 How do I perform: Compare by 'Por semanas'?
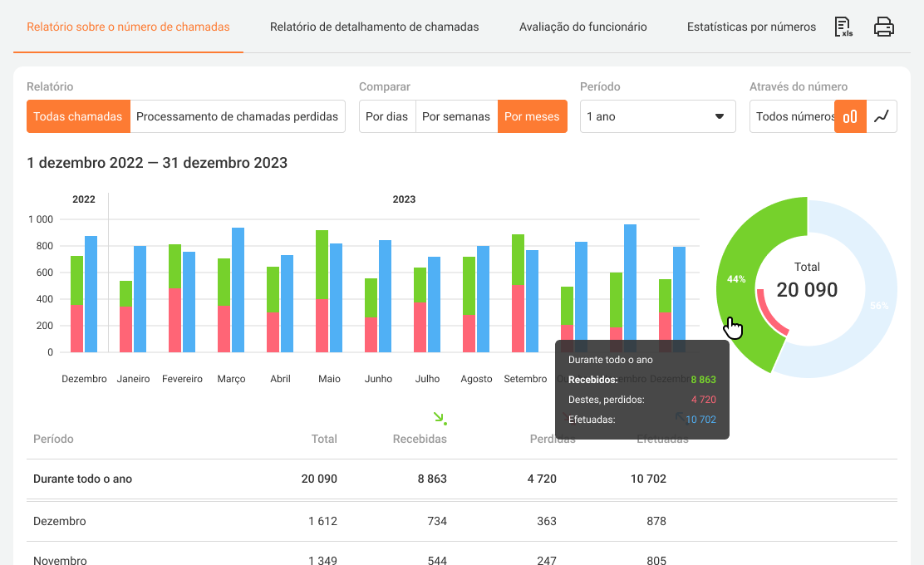(455, 116)
